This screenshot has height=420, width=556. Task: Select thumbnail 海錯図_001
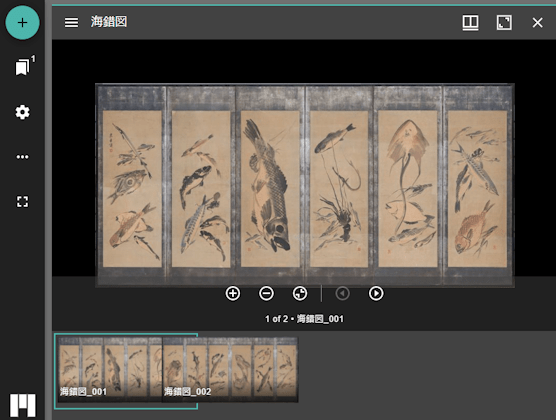click(x=110, y=369)
